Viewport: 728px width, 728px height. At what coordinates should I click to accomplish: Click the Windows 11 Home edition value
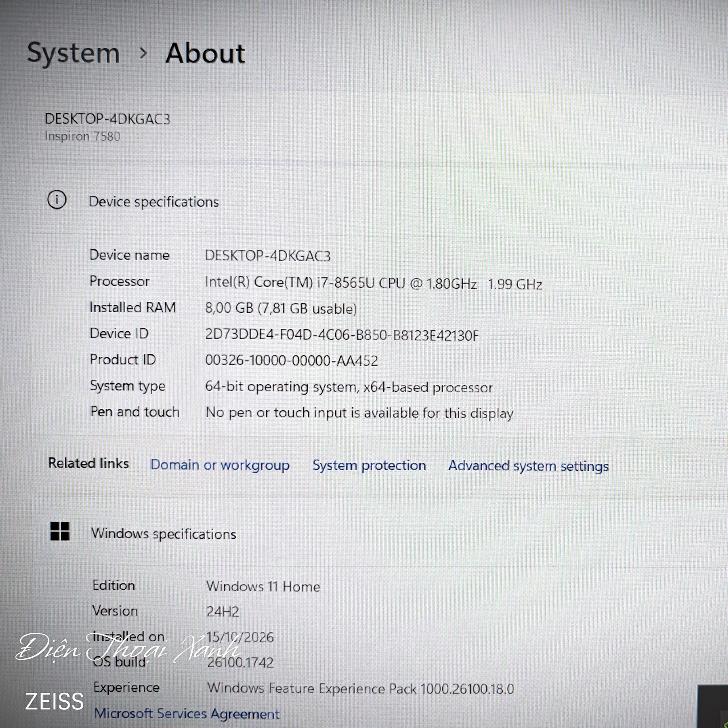[x=263, y=586]
